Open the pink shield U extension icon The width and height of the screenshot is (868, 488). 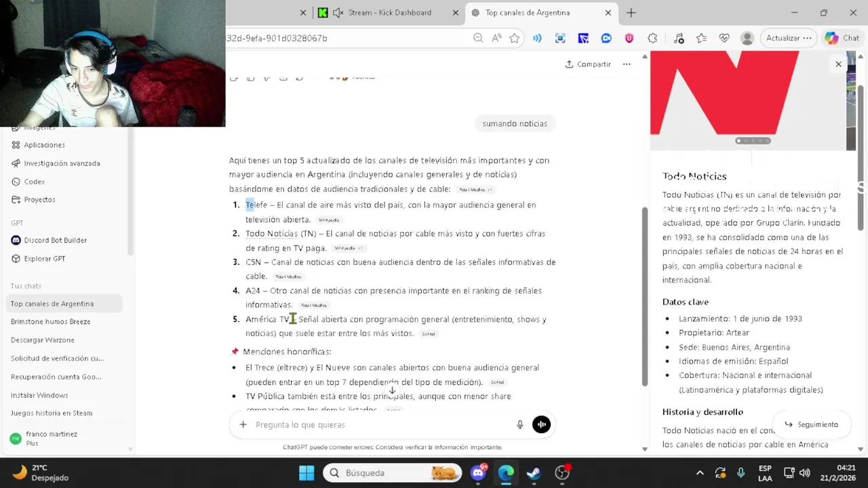(x=629, y=39)
